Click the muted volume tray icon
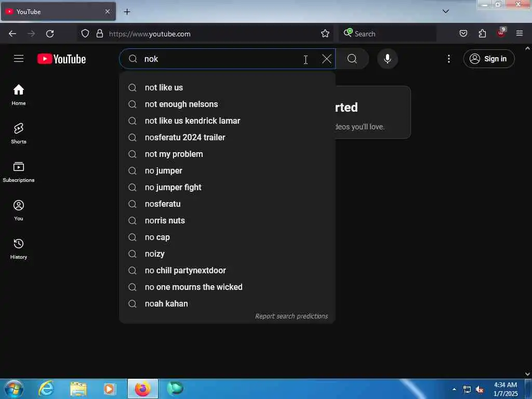Viewport: 532px width, 399px height. (480, 390)
